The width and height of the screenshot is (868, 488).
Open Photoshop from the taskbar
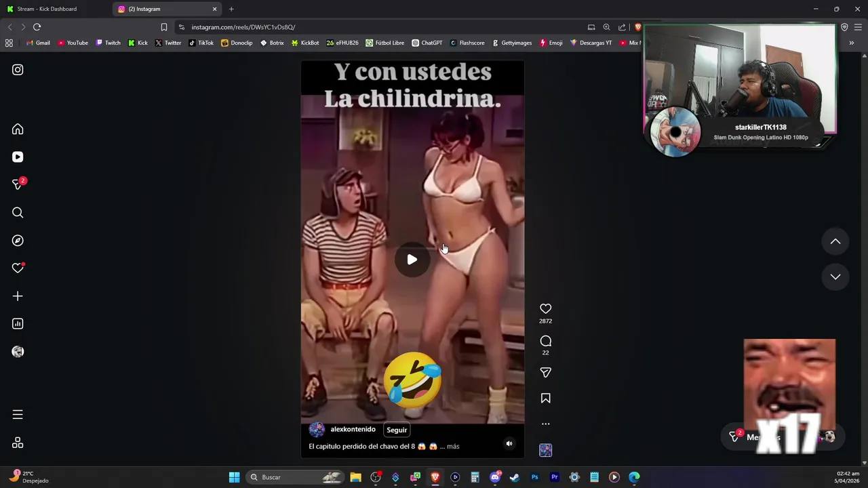tap(534, 477)
